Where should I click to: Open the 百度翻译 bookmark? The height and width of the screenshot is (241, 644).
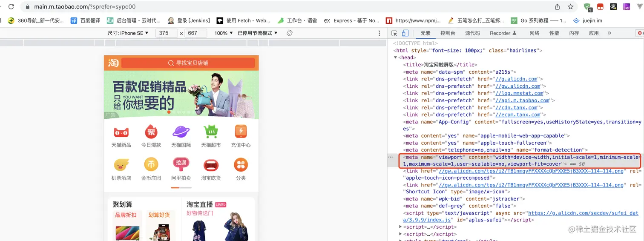click(x=86, y=20)
